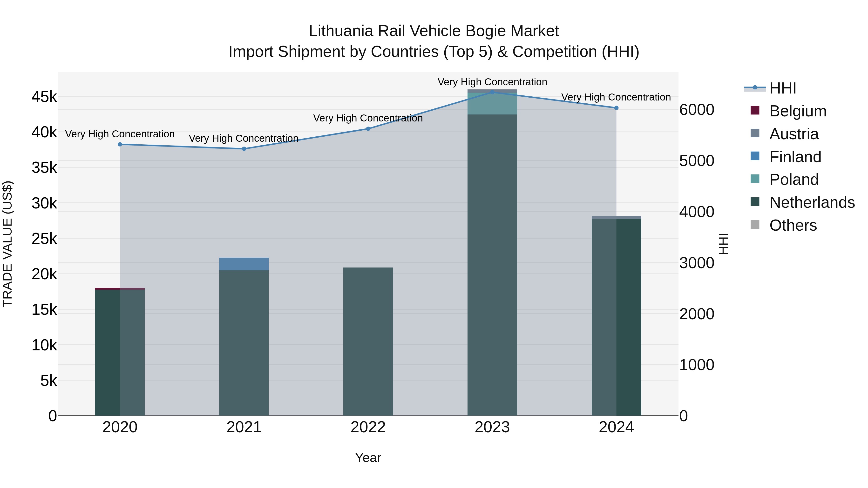Image resolution: width=868 pixels, height=488 pixels.
Task: Toggle the HHI legend entry
Action: tap(770, 88)
